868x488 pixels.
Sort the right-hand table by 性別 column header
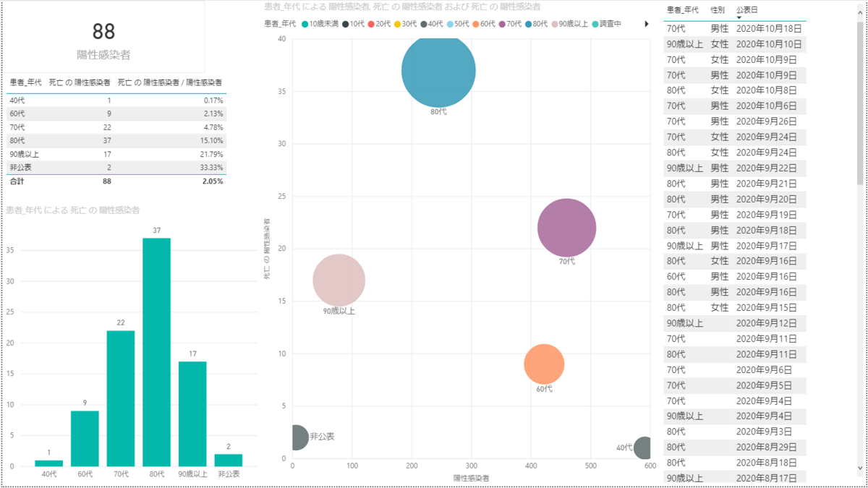(718, 10)
